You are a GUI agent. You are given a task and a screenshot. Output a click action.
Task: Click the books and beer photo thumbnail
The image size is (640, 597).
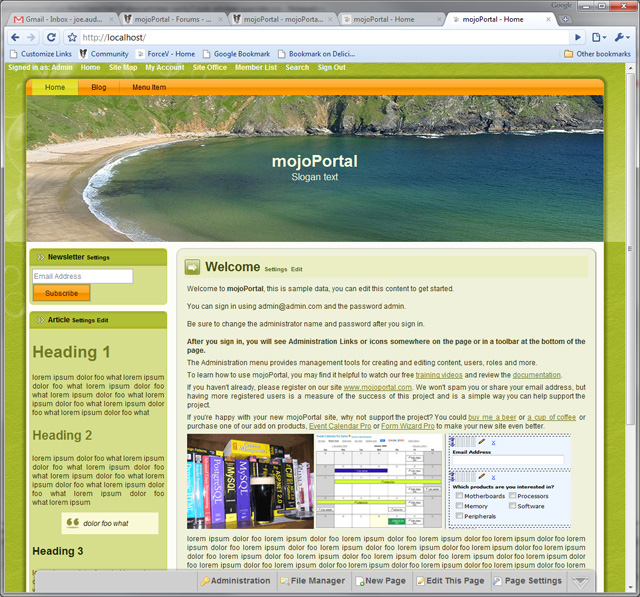(x=250, y=481)
